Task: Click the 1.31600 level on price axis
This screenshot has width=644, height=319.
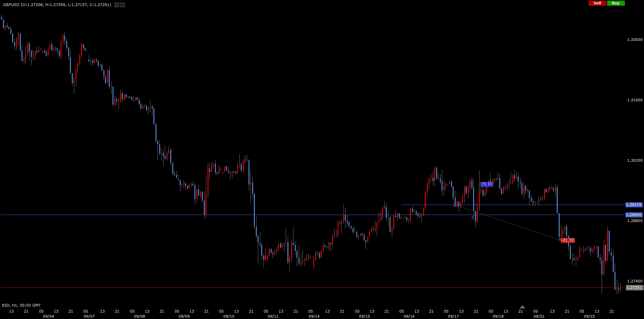Action: (635, 100)
